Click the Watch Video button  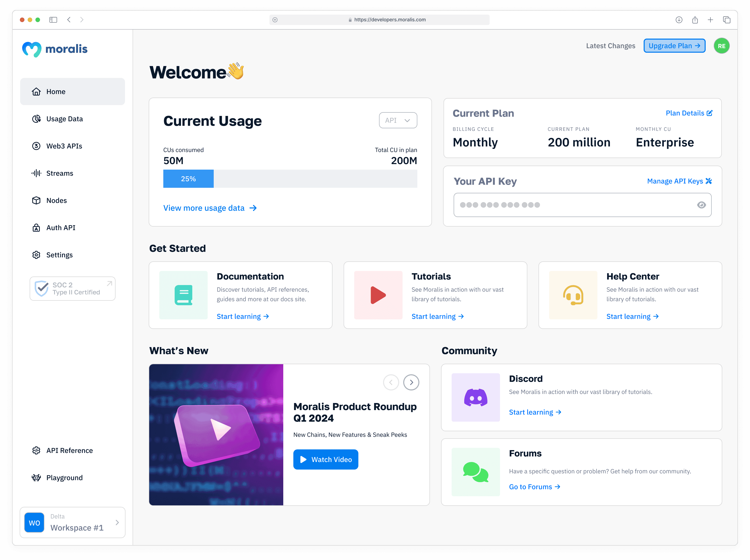[x=326, y=459]
